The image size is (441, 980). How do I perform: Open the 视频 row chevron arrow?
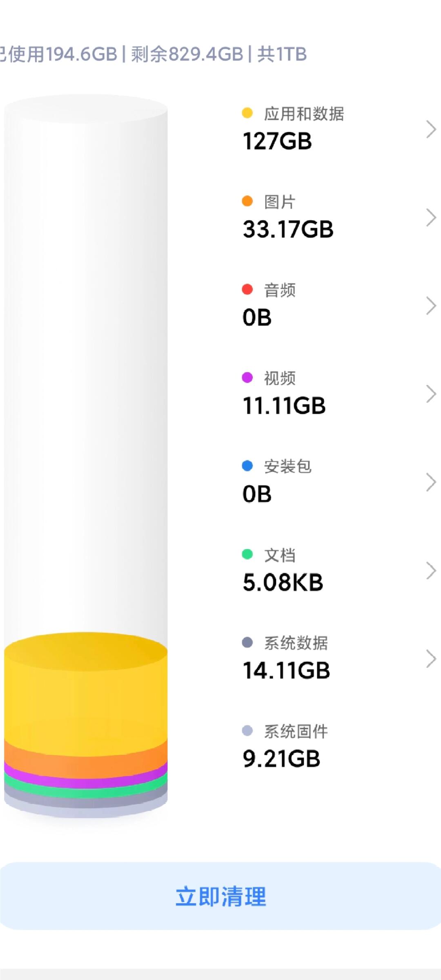click(431, 394)
